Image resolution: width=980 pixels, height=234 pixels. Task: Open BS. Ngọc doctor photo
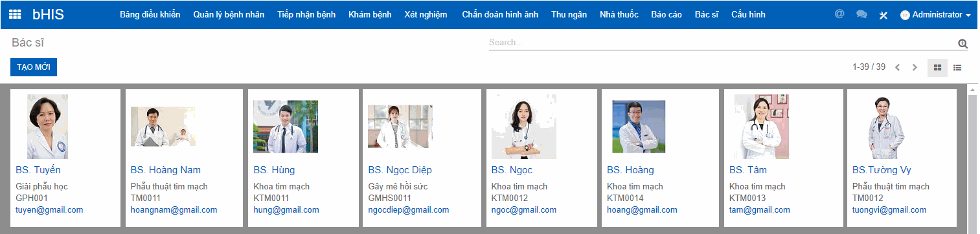523,127
